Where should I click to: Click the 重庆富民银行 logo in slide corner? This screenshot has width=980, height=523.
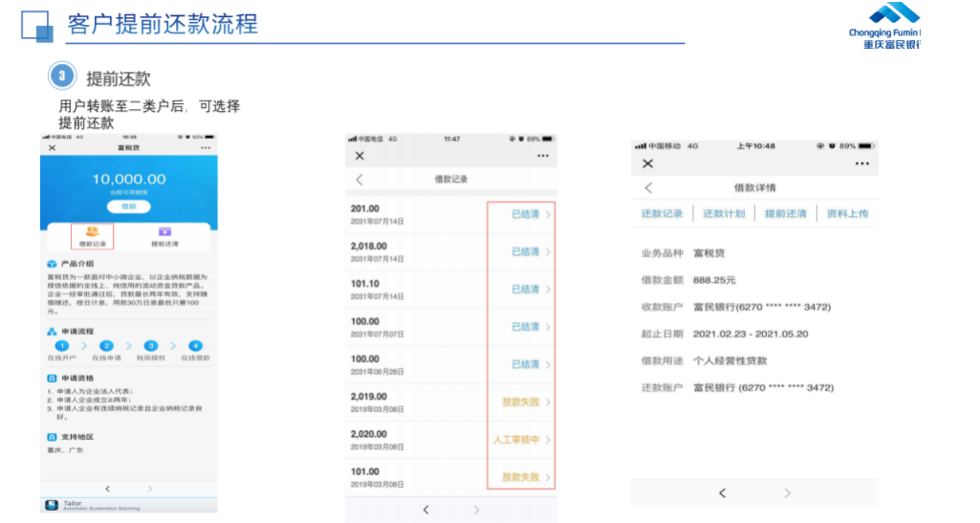884,26
